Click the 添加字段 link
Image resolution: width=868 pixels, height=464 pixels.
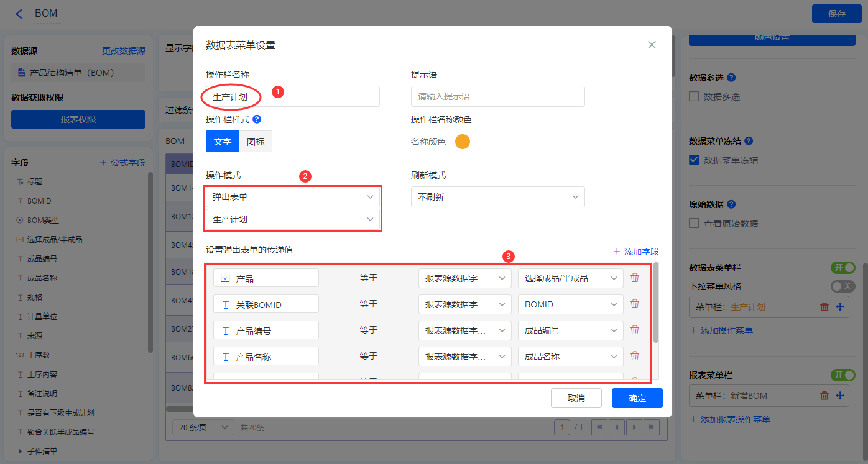click(x=636, y=252)
